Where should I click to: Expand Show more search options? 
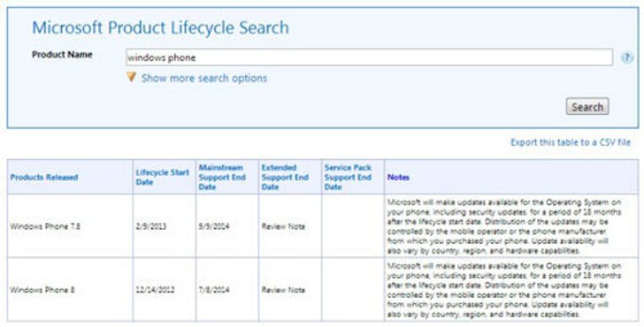click(x=204, y=79)
